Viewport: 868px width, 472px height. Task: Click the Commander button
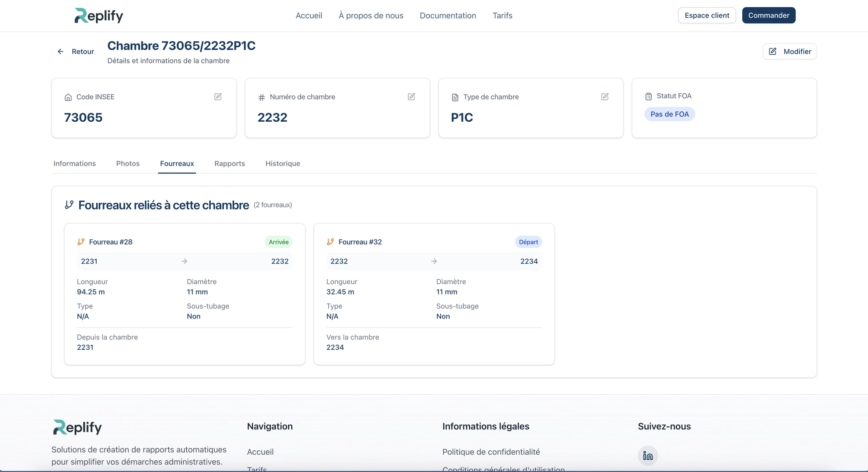(769, 15)
